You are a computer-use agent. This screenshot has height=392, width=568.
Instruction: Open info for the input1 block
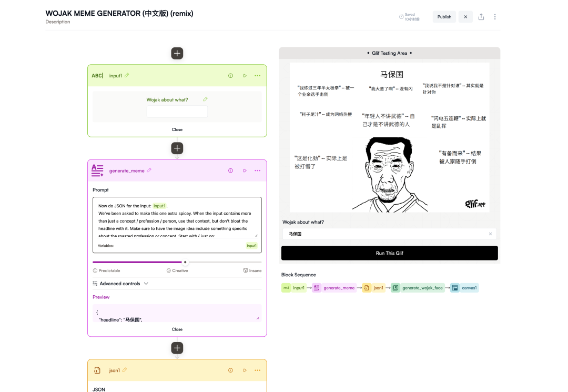230,76
